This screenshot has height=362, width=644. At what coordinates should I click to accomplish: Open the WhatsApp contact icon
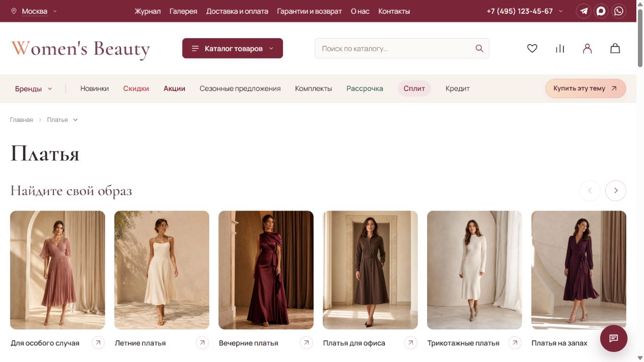tap(619, 11)
